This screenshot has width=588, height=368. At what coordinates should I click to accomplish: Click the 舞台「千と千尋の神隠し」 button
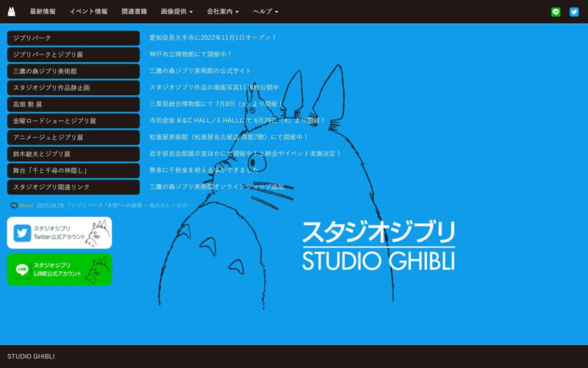[73, 170]
